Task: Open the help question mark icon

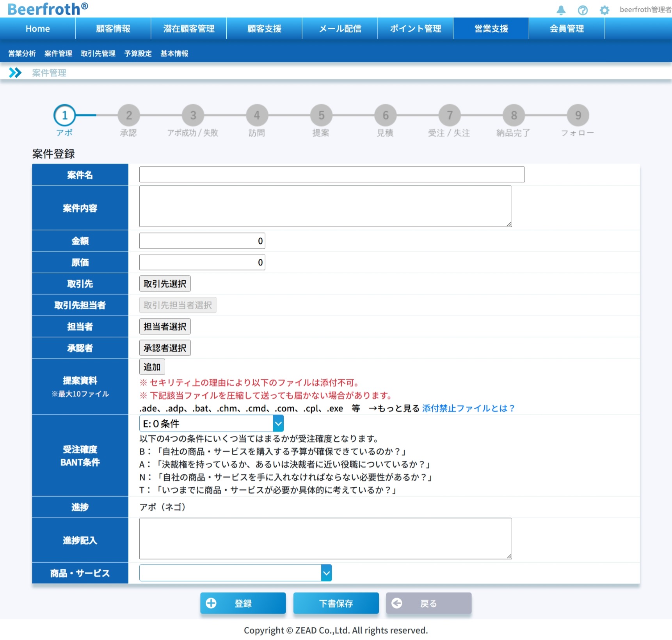Action: 583,10
